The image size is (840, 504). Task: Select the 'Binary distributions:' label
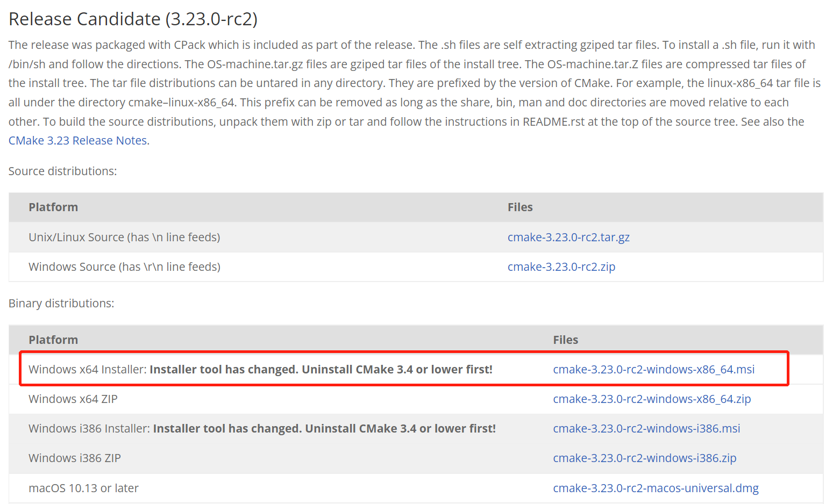coord(61,304)
